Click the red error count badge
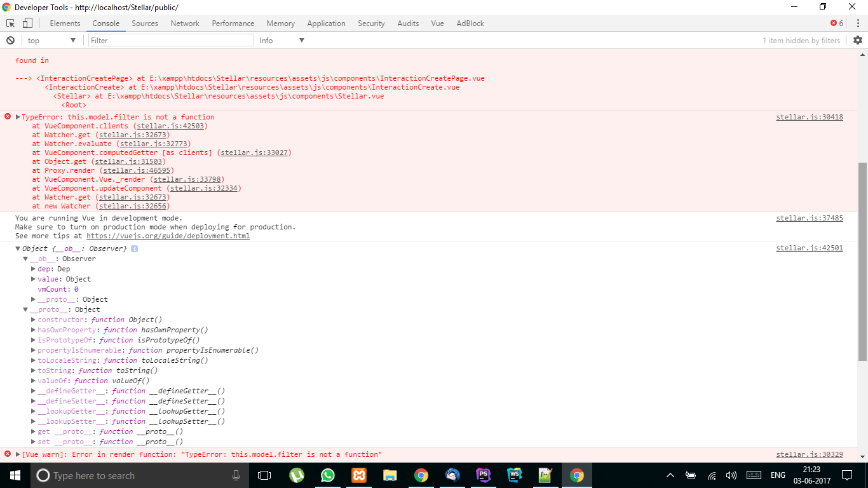868x488 pixels. [833, 23]
